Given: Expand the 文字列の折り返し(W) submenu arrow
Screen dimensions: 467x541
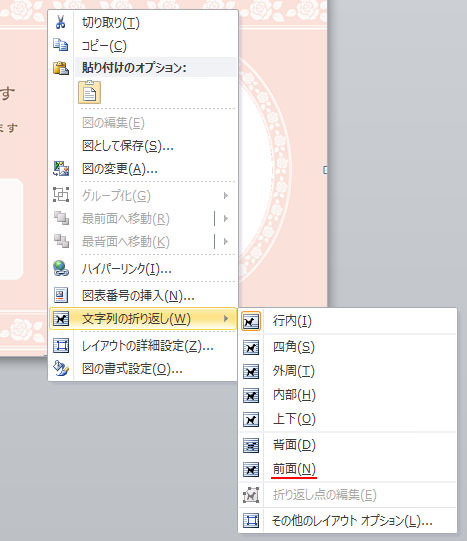Looking at the screenshot, I should (x=226, y=318).
